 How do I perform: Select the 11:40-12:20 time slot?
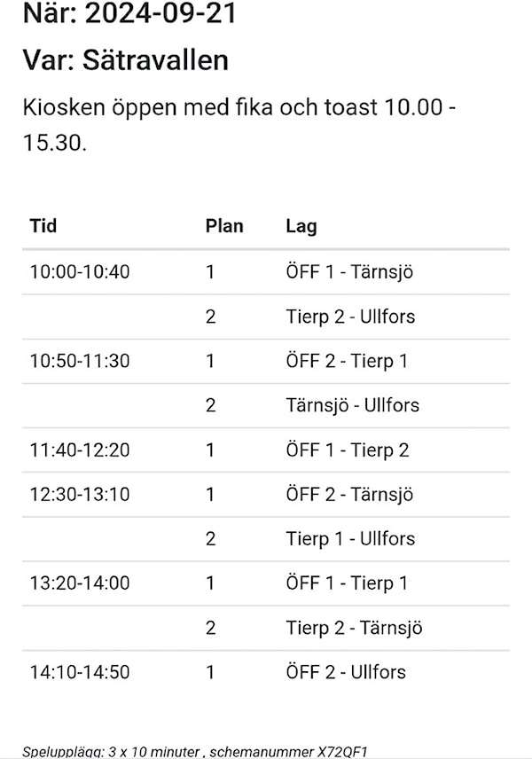click(x=80, y=450)
